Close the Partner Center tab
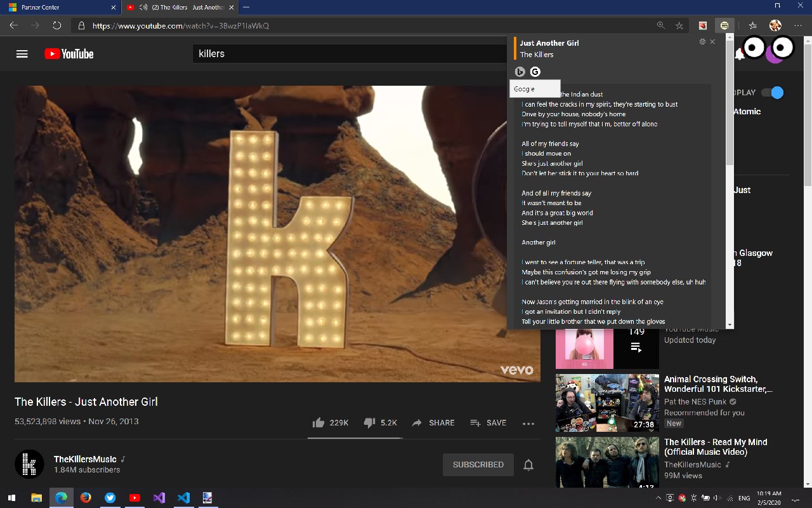The image size is (812, 508). click(x=114, y=8)
